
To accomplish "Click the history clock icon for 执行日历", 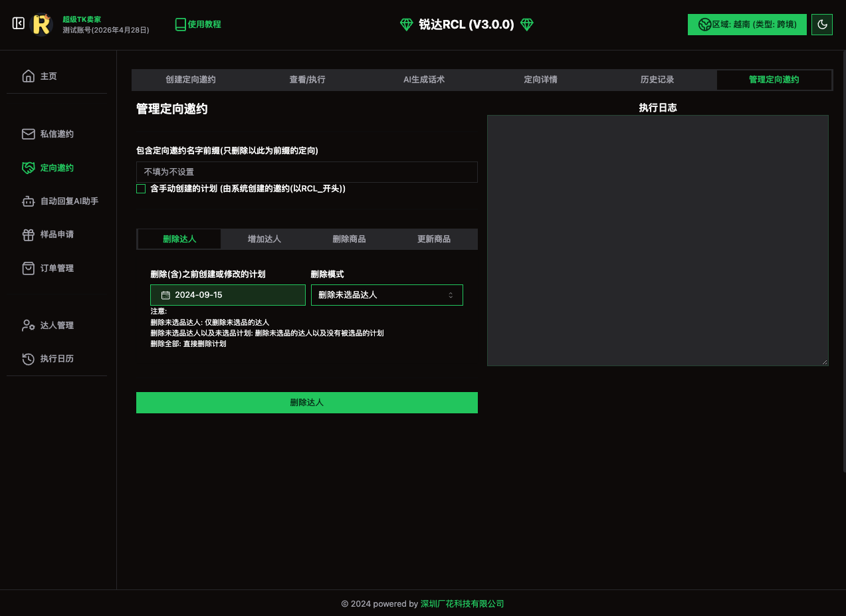I will tap(28, 359).
